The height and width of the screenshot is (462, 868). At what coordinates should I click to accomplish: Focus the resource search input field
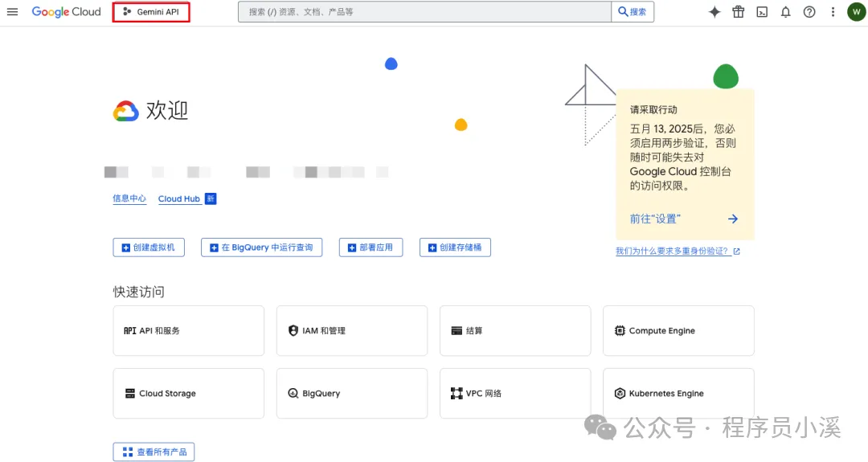pyautogui.click(x=424, y=11)
